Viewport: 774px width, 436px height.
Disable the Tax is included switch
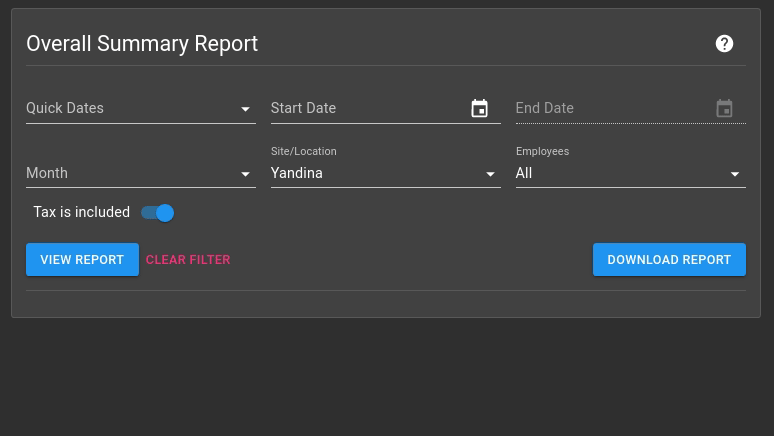pos(158,213)
